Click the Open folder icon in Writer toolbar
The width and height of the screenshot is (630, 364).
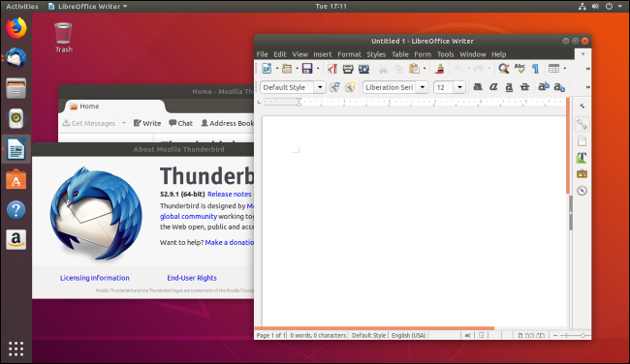pyautogui.click(x=287, y=69)
